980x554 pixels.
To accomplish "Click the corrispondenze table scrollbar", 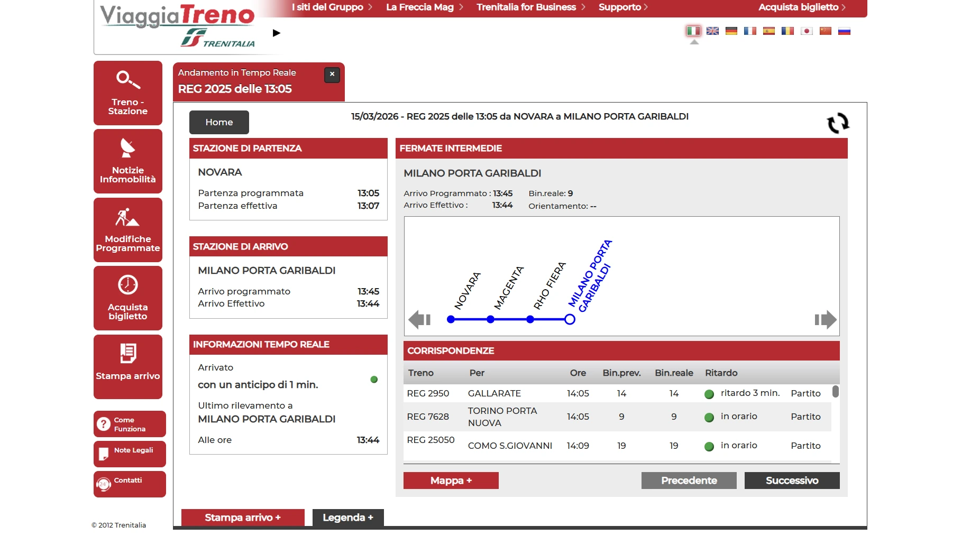I will pos(835,392).
